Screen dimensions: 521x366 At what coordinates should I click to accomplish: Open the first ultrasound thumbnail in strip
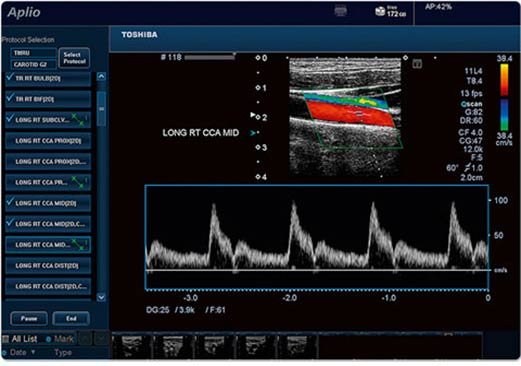tap(132, 346)
